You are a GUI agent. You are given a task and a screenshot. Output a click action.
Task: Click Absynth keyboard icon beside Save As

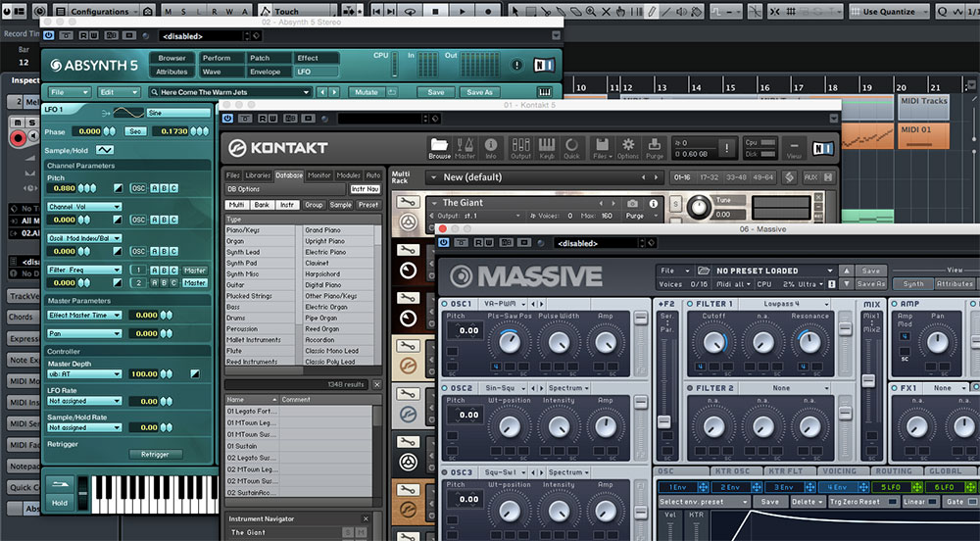(x=545, y=92)
